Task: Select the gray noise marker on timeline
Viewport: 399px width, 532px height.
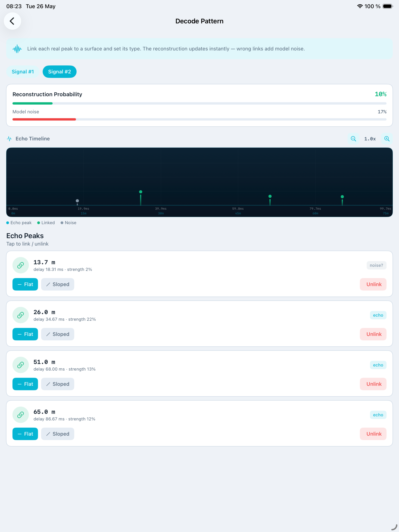Action: pyautogui.click(x=77, y=201)
